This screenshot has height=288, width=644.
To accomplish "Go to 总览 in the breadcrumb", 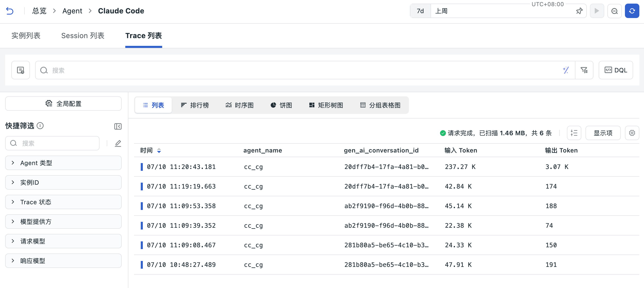I will [x=39, y=11].
